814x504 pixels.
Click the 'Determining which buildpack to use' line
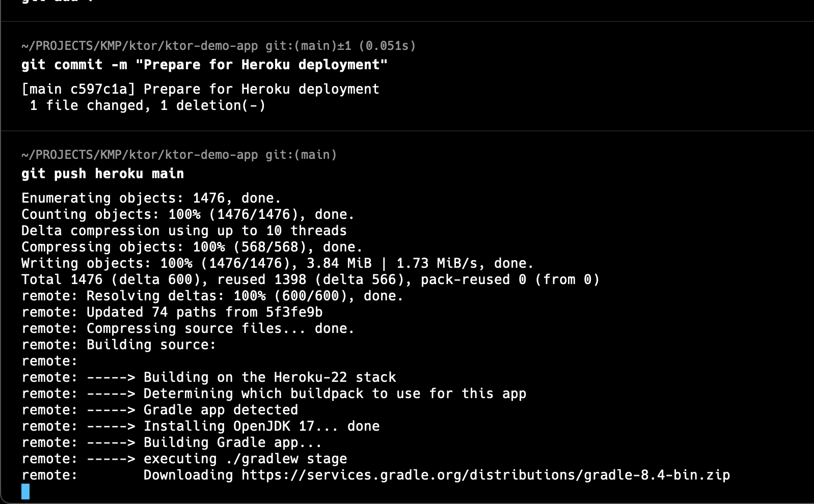click(x=274, y=394)
